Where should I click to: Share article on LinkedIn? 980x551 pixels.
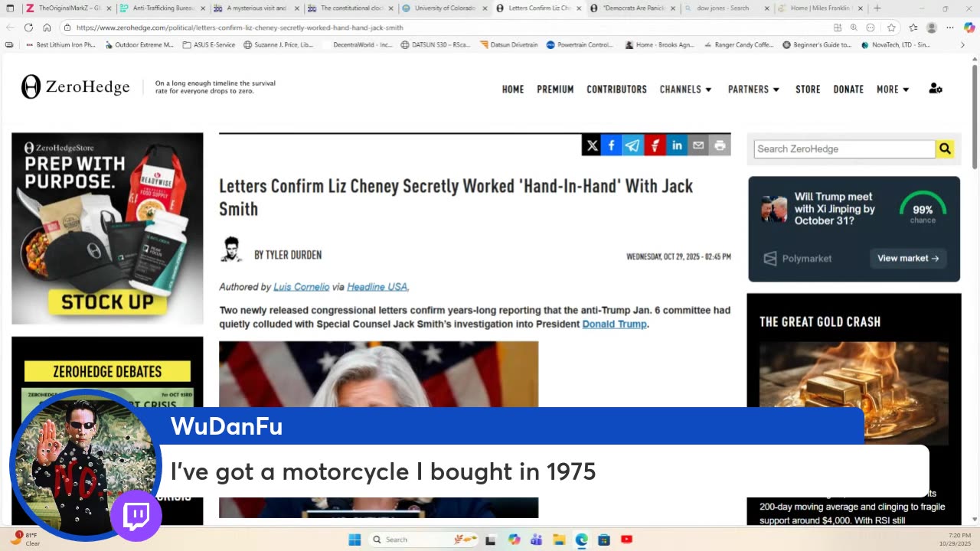(677, 145)
